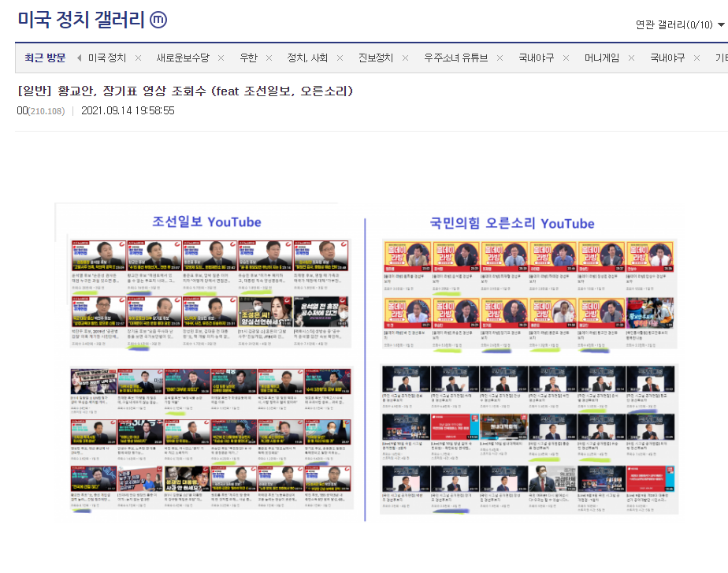The width and height of the screenshot is (728, 573).
Task: Remove 새로운보수당 from recent visits
Action: 221,58
